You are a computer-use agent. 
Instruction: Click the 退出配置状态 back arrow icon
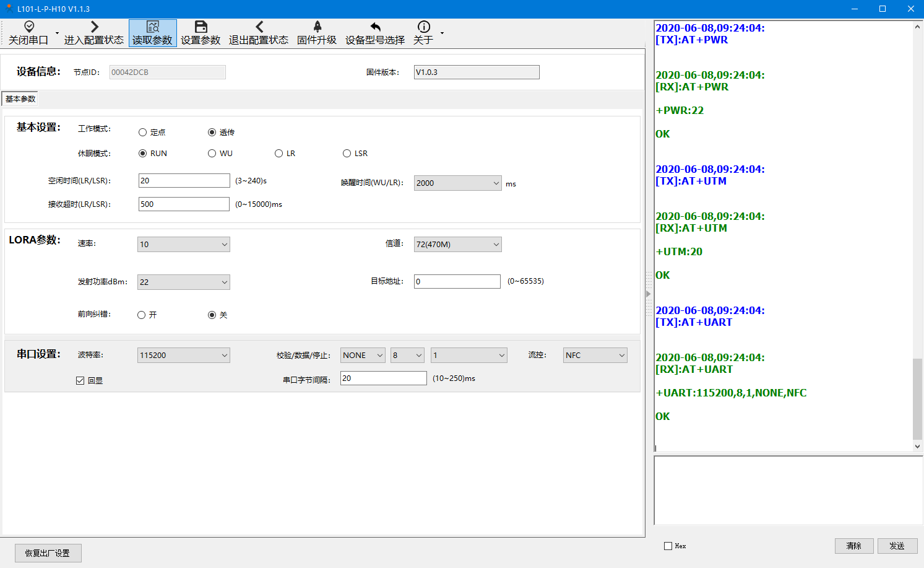click(x=259, y=27)
